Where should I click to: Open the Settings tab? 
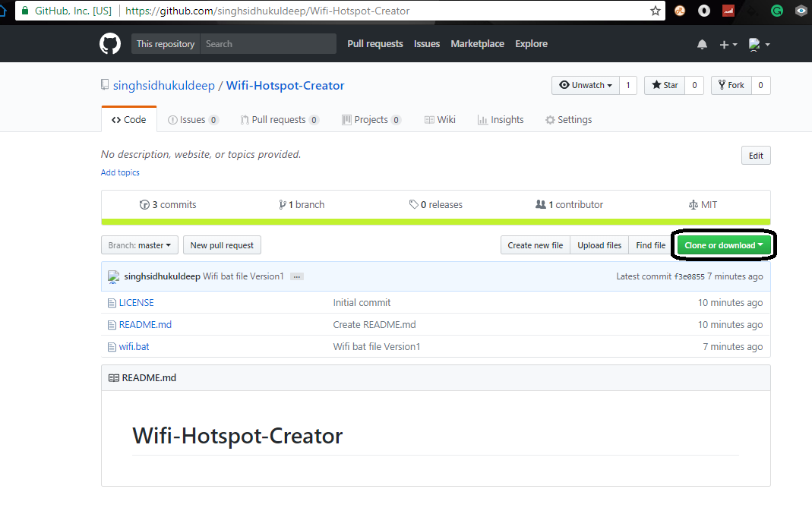coord(569,120)
